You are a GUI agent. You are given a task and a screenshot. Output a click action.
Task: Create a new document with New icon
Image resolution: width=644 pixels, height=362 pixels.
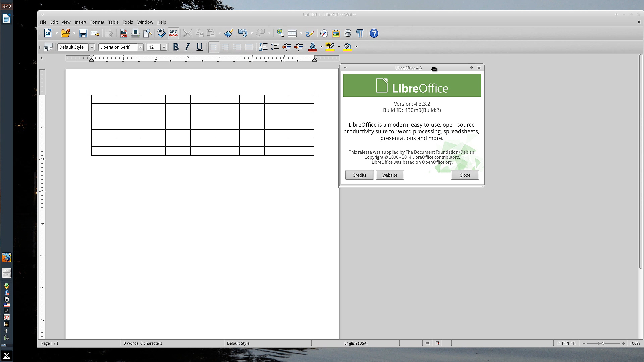[48, 33]
